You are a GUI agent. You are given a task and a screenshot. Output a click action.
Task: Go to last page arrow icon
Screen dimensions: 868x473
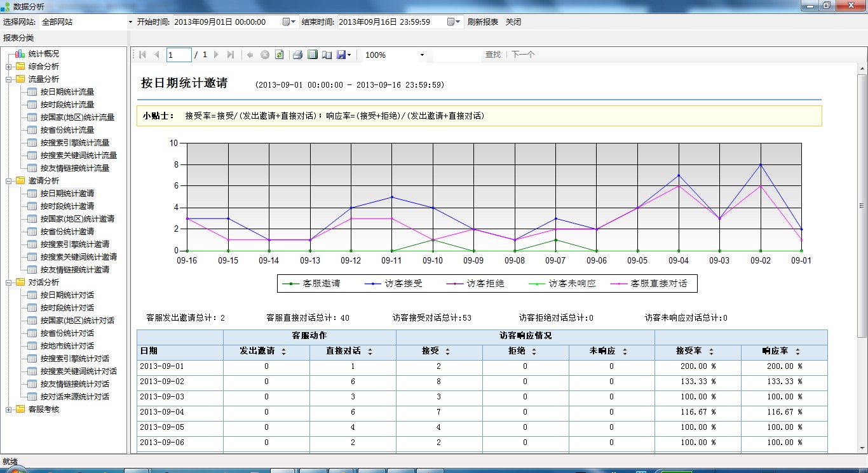pos(231,55)
